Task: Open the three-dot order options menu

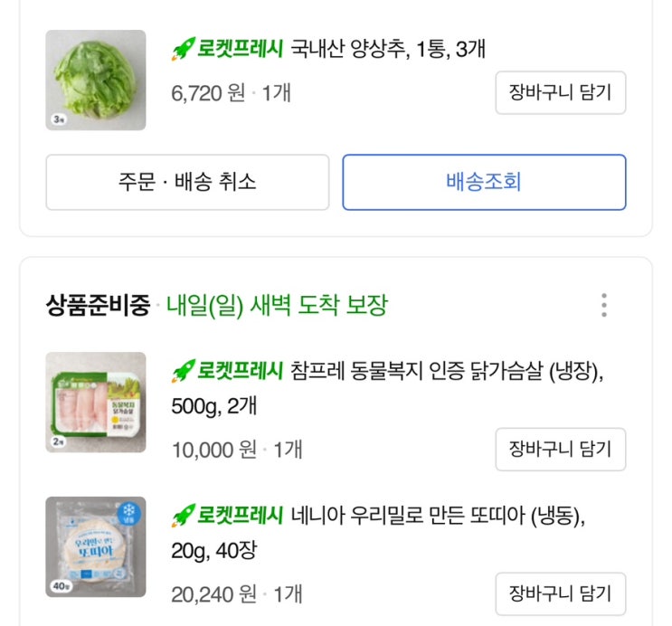Action: click(604, 306)
